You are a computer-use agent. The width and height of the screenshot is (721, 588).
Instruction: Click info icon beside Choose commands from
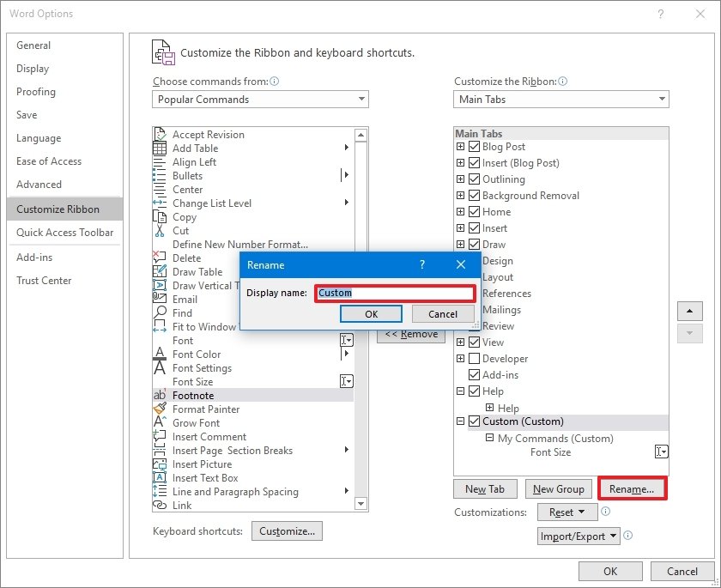click(275, 82)
